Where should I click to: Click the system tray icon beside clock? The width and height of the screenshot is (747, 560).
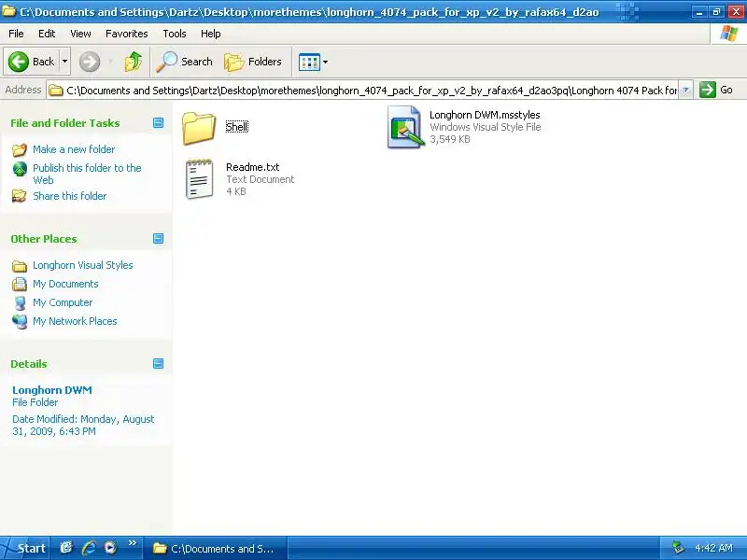[x=678, y=548]
